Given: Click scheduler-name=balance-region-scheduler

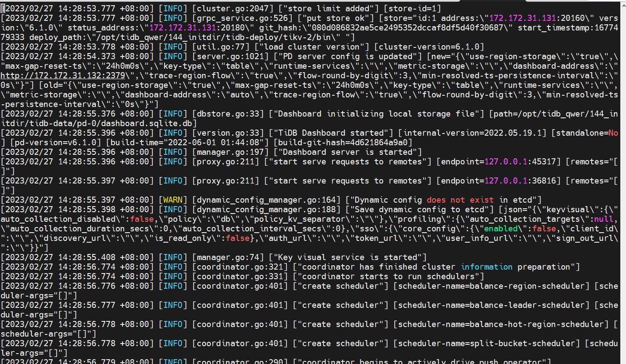Looking at the screenshot, I should click(x=490, y=286).
